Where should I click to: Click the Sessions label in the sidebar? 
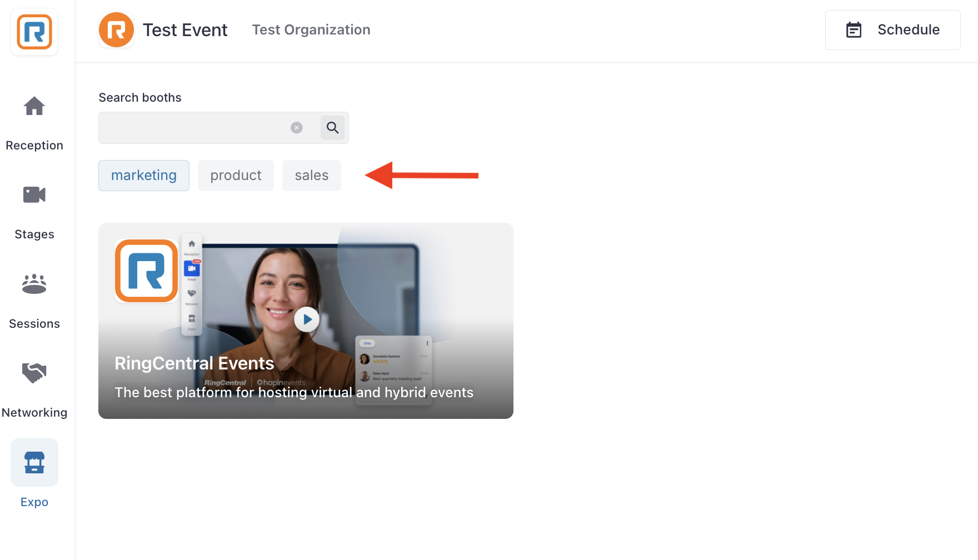(x=34, y=324)
